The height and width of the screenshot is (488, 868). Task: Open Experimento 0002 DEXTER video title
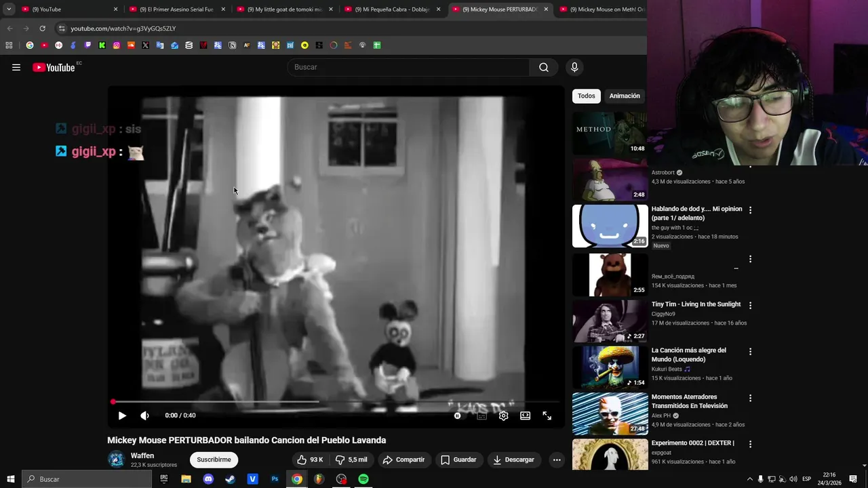692,443
